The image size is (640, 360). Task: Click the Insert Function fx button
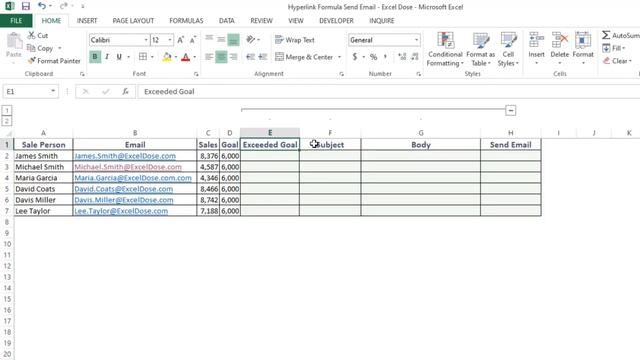(125, 91)
